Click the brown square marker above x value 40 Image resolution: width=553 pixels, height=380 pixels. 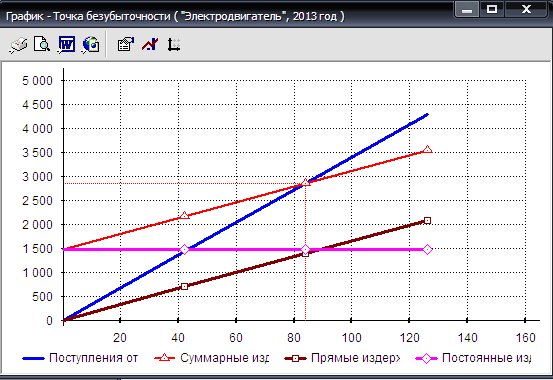pos(184,286)
